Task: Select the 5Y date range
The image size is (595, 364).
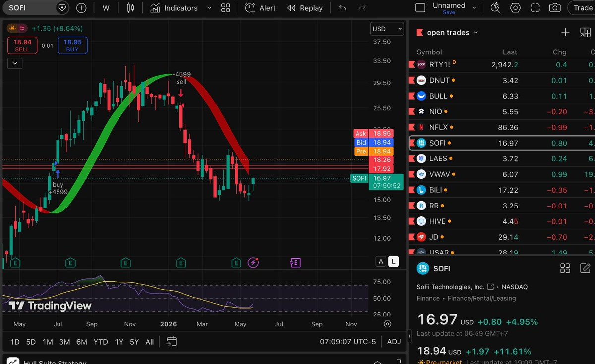Action: click(134, 342)
